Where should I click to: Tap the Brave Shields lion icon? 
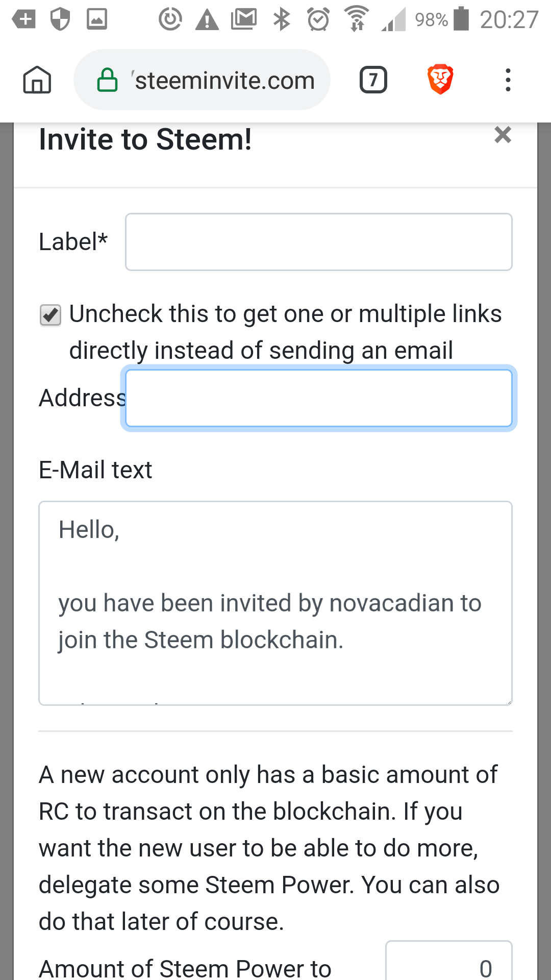coord(440,80)
